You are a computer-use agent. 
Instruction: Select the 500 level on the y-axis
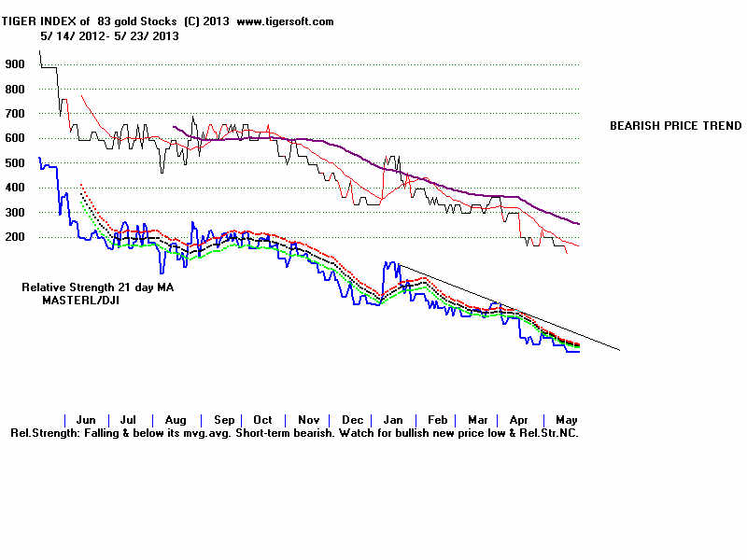click(x=13, y=162)
